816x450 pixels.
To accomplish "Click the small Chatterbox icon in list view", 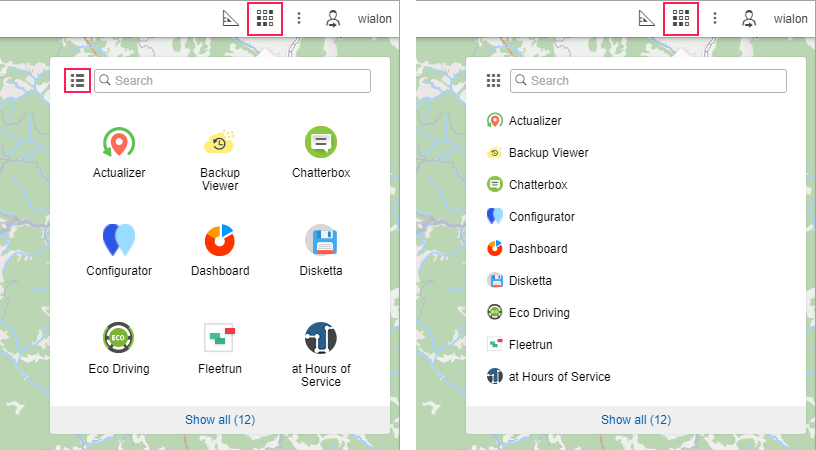I will click(x=495, y=185).
